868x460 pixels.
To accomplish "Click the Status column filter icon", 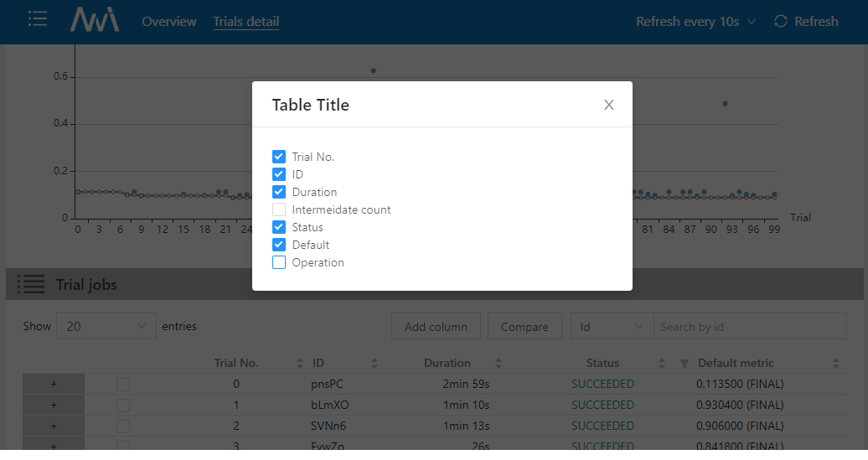I will (684, 364).
